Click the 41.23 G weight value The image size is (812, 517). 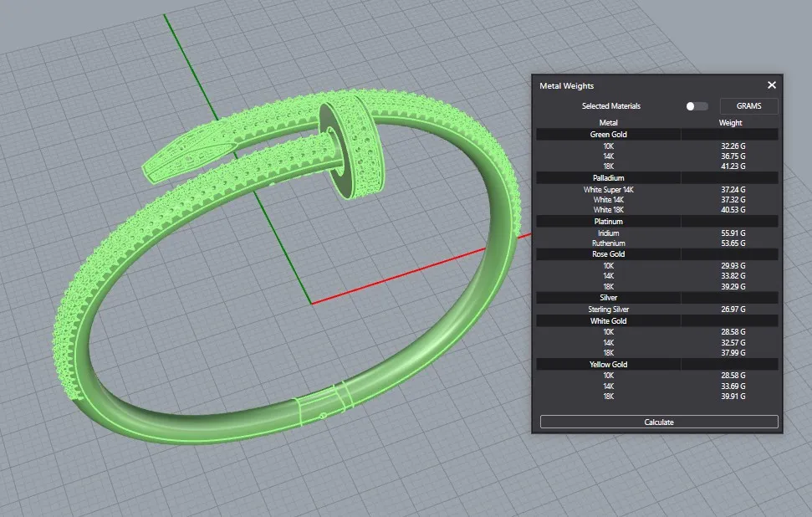tap(733, 166)
